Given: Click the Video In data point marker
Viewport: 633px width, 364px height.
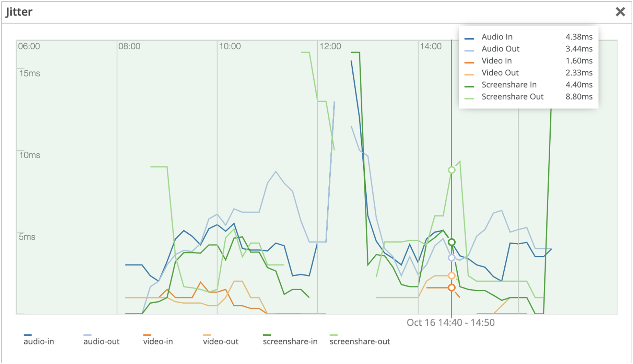Looking at the screenshot, I should 452,287.
